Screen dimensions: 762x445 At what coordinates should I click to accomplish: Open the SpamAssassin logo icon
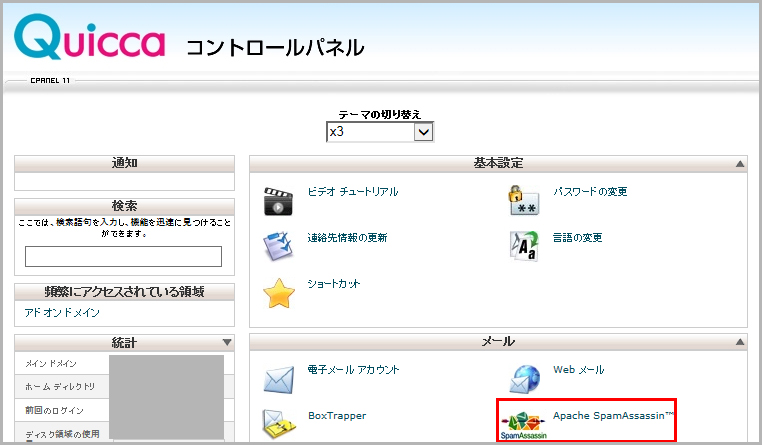tap(524, 425)
